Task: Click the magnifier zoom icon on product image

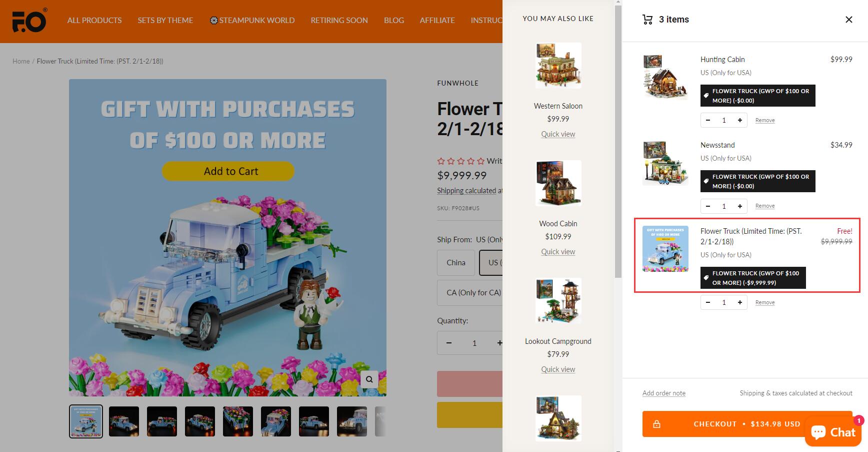Action: coord(369,379)
